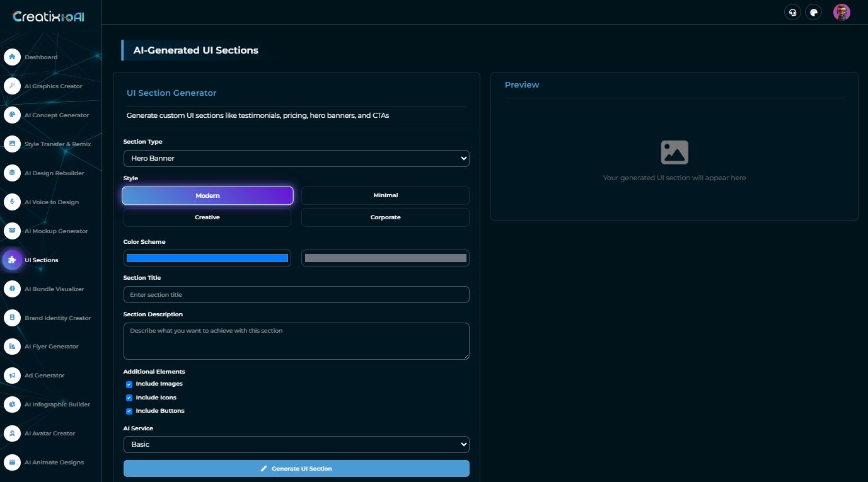868x482 pixels.
Task: Click the AI Bundle Visualizer icon
Action: coord(12,289)
